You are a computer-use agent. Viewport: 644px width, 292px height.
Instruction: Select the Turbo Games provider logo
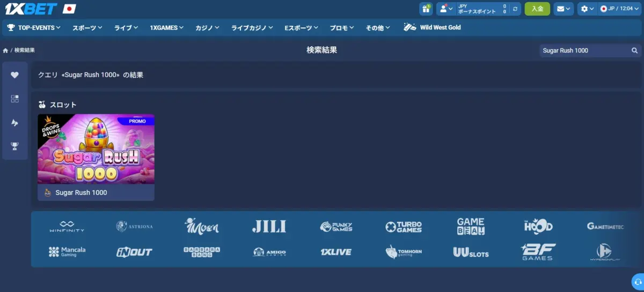(x=404, y=227)
